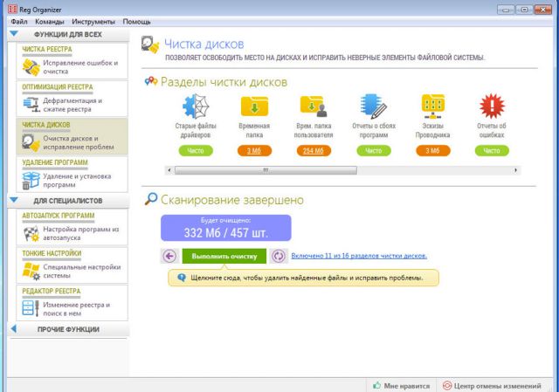559x392 pixels.
Task: Open the Команды menu
Action: click(x=51, y=20)
